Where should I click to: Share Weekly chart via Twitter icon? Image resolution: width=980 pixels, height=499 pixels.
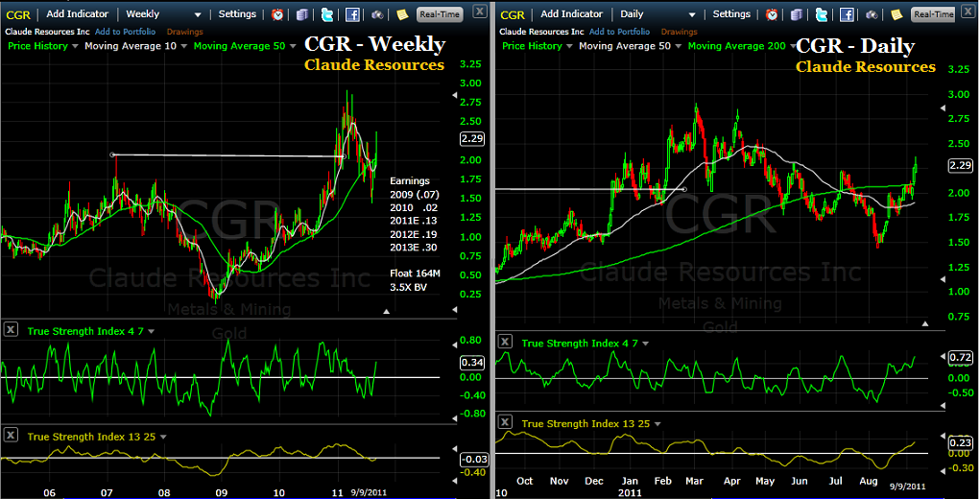(x=327, y=13)
